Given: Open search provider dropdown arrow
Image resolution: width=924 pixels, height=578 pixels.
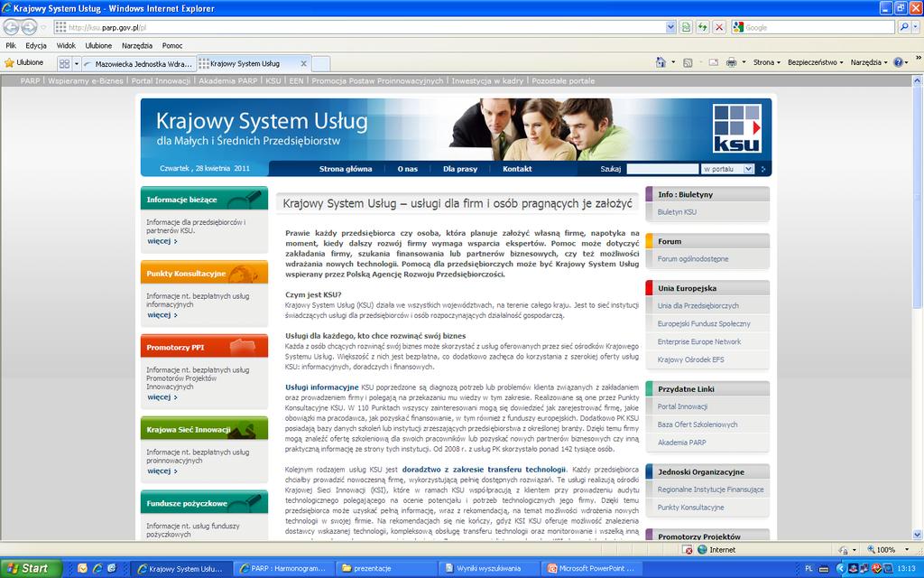Looking at the screenshot, I should point(916,27).
